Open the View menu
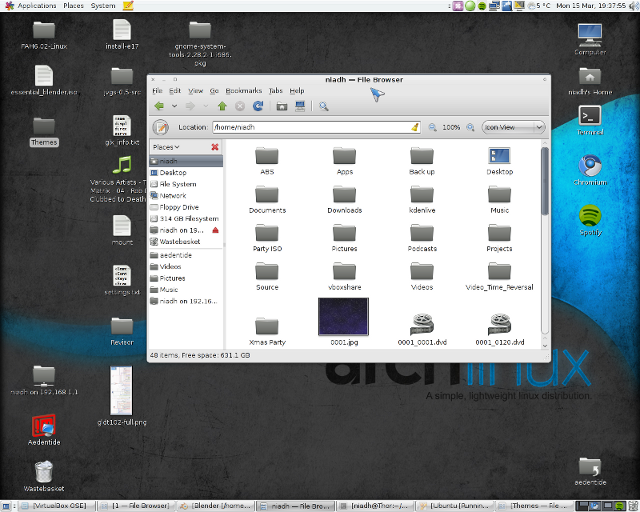The width and height of the screenshot is (640, 512). tap(196, 91)
